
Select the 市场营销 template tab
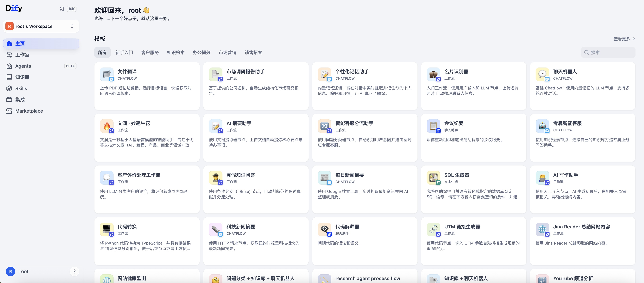(228, 53)
